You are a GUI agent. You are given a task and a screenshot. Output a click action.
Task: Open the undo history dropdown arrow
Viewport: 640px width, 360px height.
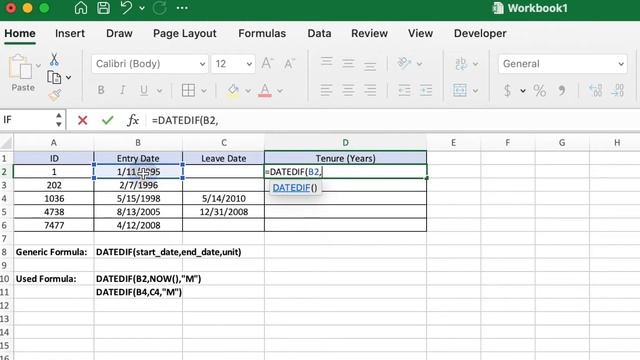tap(142, 8)
